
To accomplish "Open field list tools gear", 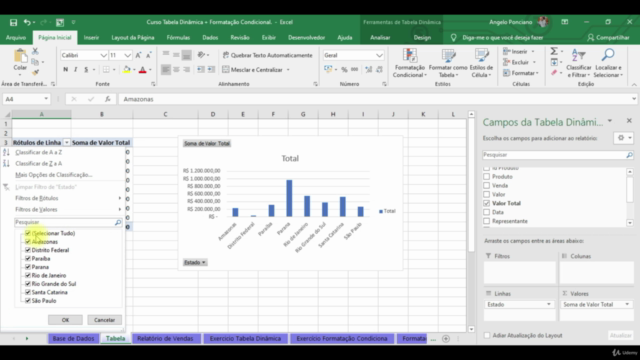I will tap(624, 138).
